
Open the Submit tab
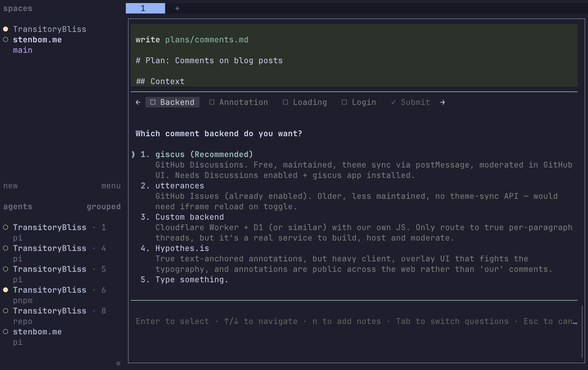(411, 102)
